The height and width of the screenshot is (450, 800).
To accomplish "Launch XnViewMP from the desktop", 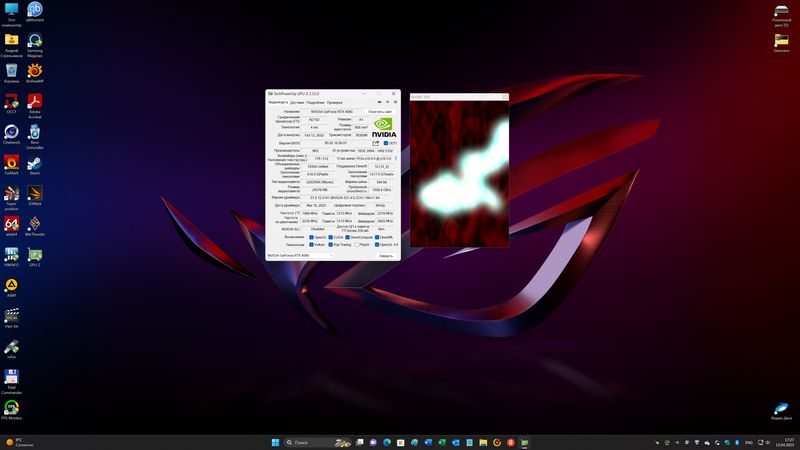I will [35, 73].
